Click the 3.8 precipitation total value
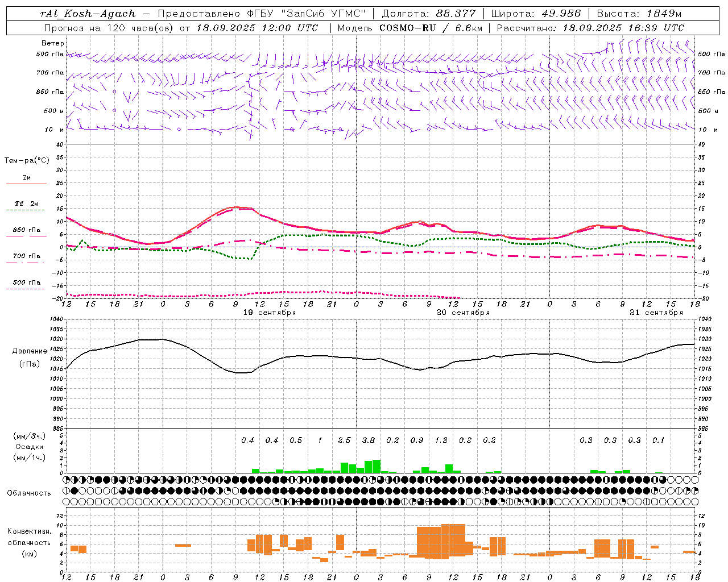Screen dimensions: 728x582 [369, 440]
